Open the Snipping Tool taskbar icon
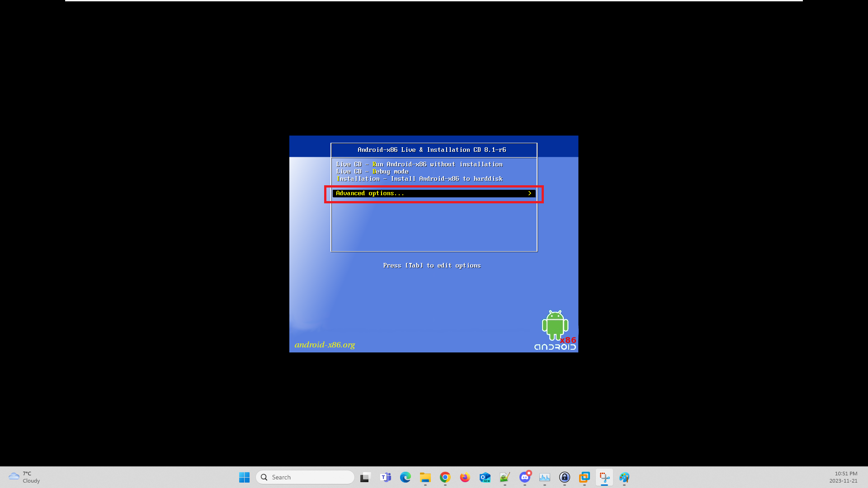Screen dimensions: 868x488 [x=604, y=477]
